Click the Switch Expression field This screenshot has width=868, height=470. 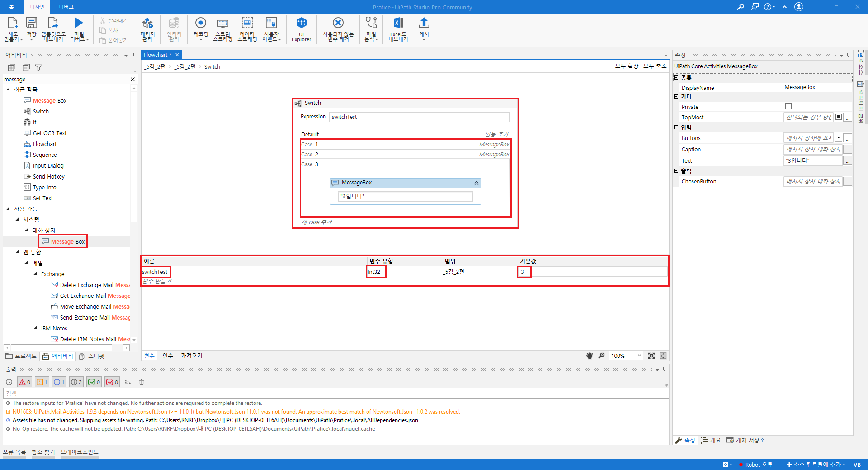pyautogui.click(x=419, y=117)
